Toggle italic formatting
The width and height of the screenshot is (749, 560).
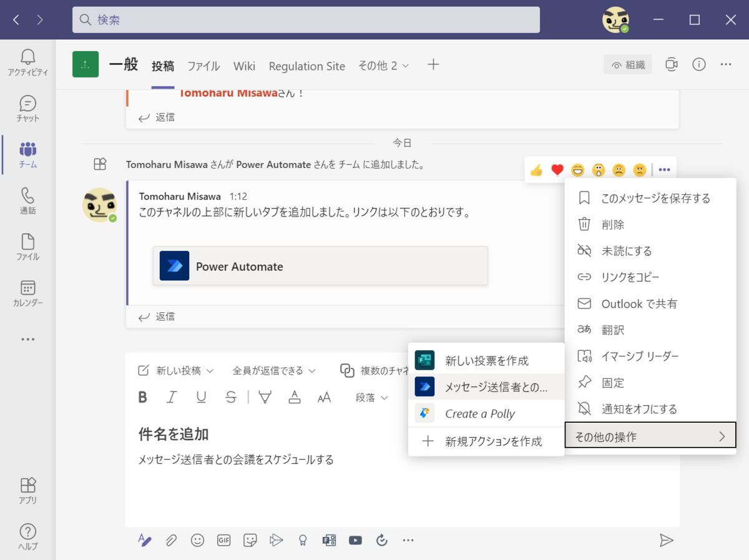172,397
